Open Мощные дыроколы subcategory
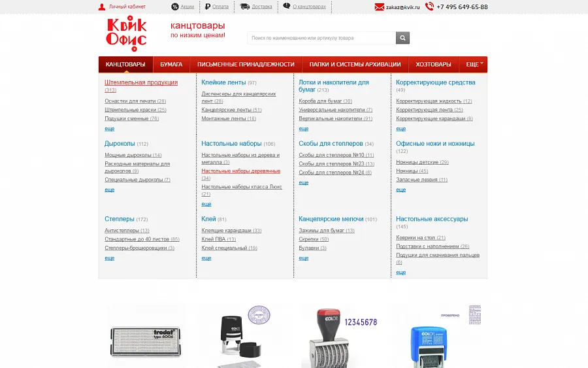This screenshot has width=588, height=368. pos(133,155)
